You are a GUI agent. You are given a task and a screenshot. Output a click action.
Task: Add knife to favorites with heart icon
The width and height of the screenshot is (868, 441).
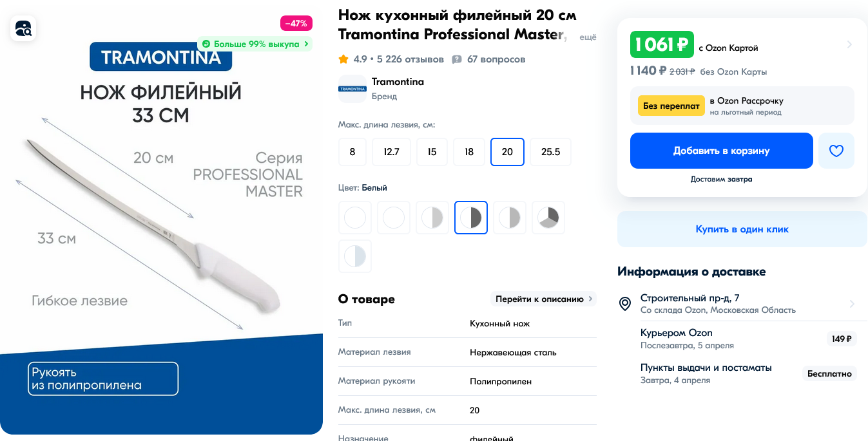[x=836, y=151]
